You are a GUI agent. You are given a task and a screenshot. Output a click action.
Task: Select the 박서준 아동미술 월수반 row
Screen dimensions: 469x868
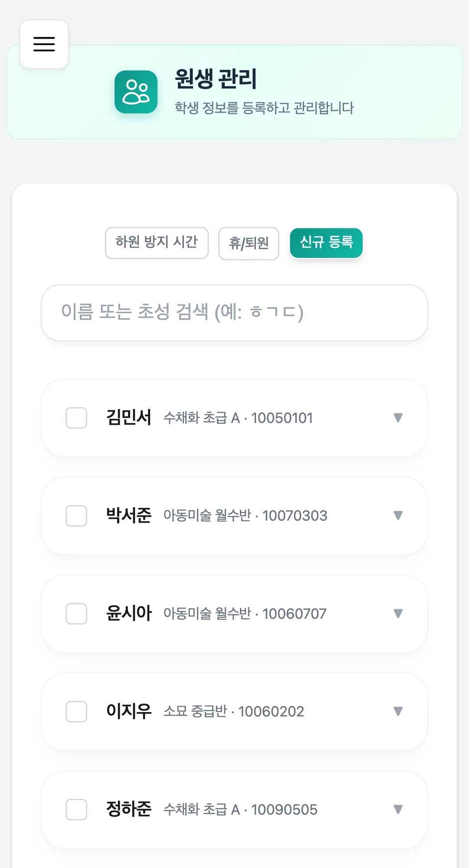pos(245,516)
